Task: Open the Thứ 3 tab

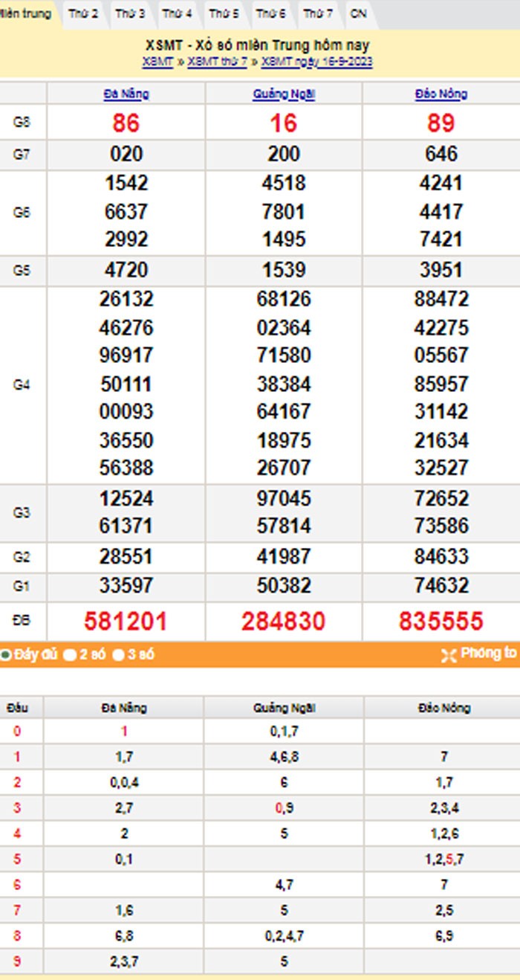Action: [131, 13]
